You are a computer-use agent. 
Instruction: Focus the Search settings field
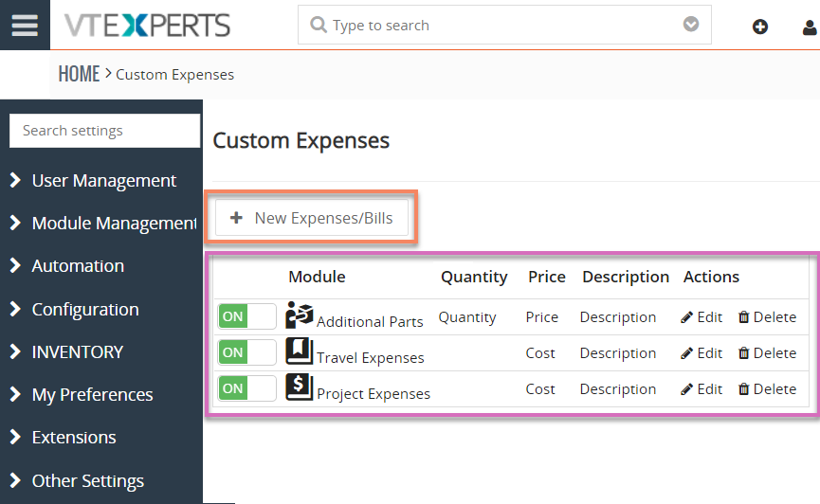pos(104,131)
